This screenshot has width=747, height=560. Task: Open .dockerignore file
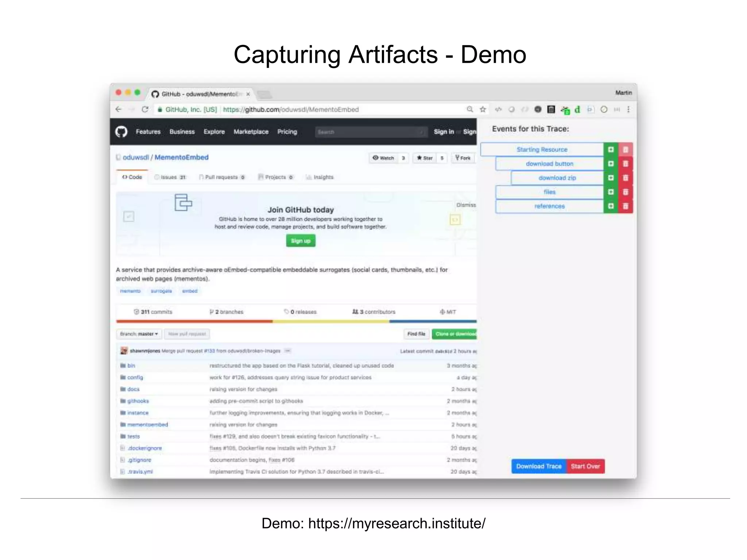pyautogui.click(x=144, y=448)
